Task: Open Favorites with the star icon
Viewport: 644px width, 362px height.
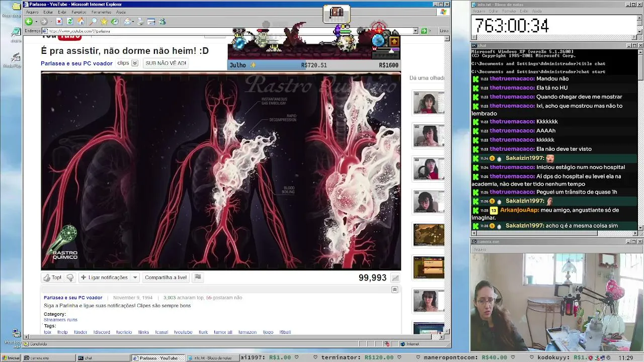Action: click(x=104, y=22)
